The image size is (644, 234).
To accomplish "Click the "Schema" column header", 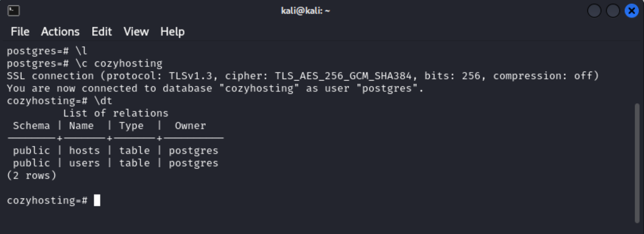I will point(31,126).
